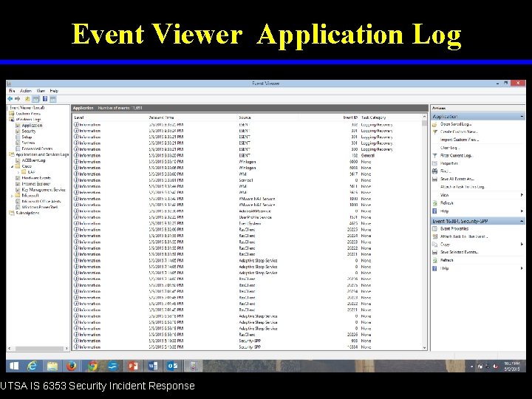Screen dimensions: 532x399
Task: Click the Back arrow in the toolbar
Action: [x=10, y=99]
